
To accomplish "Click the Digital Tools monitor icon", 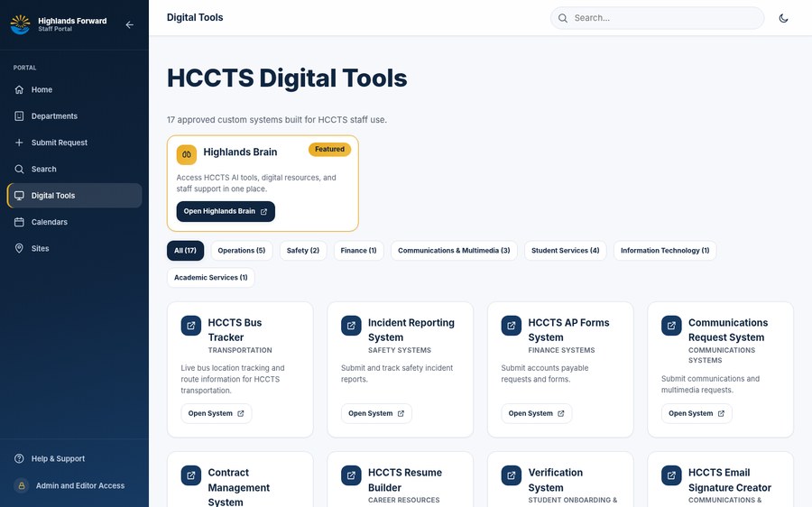I will 19,195.
